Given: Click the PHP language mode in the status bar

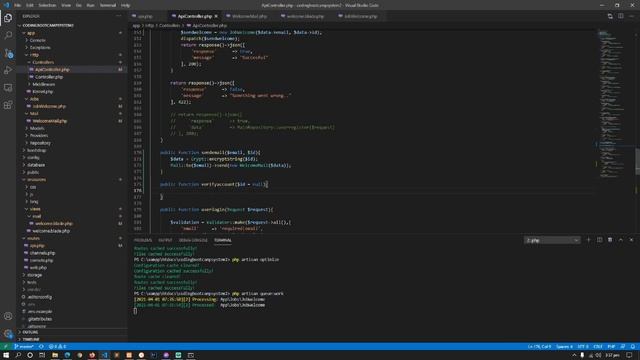Looking at the screenshot, I should pos(611,347).
